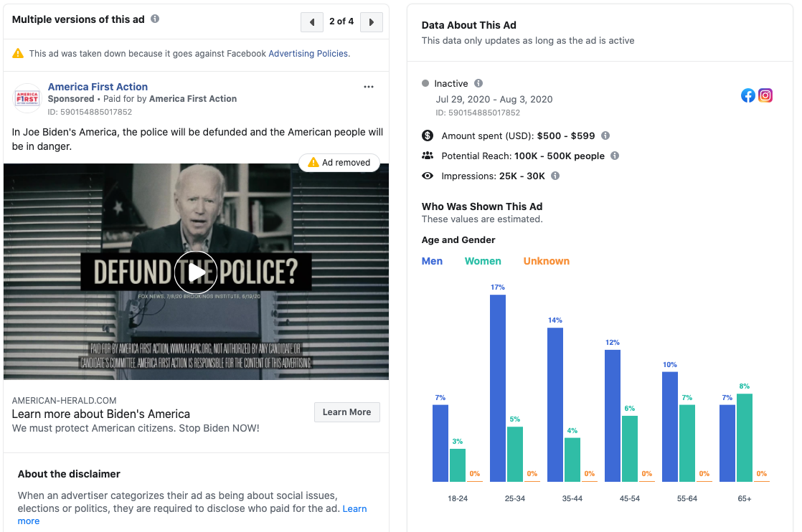Click info icon beside Multiple versions heading
This screenshot has height=532, width=802.
(x=156, y=19)
